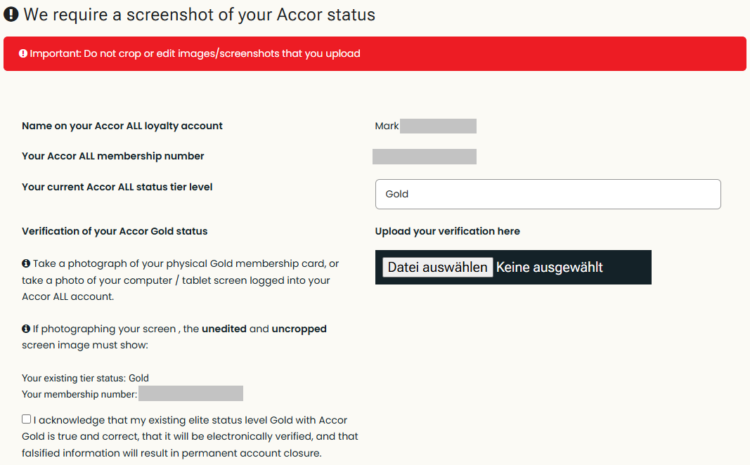Viewport: 750px width, 465px height.
Task: Click the bold word 'unedited'
Action: pyautogui.click(x=224, y=329)
